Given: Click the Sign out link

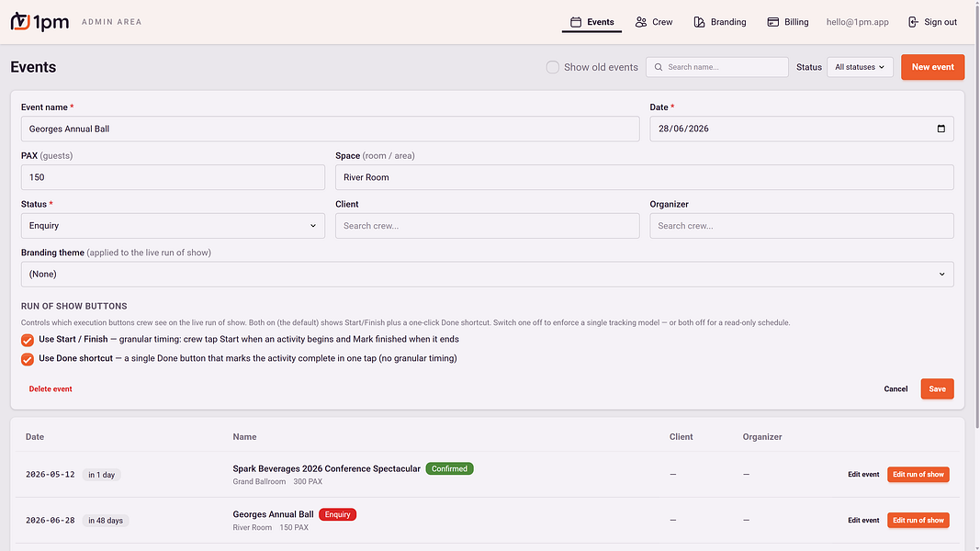Looking at the screenshot, I should tap(932, 22).
